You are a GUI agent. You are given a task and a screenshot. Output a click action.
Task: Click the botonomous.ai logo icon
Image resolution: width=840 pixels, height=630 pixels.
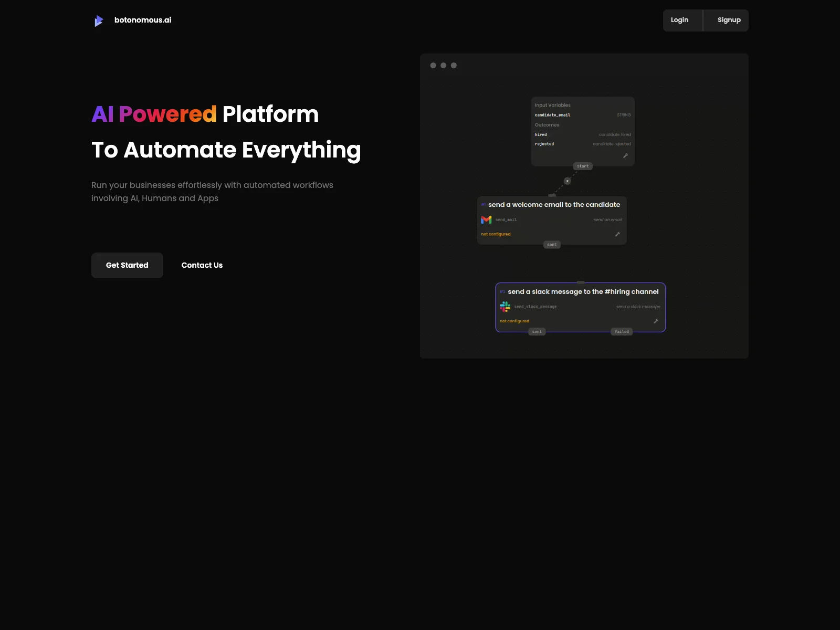pos(99,20)
